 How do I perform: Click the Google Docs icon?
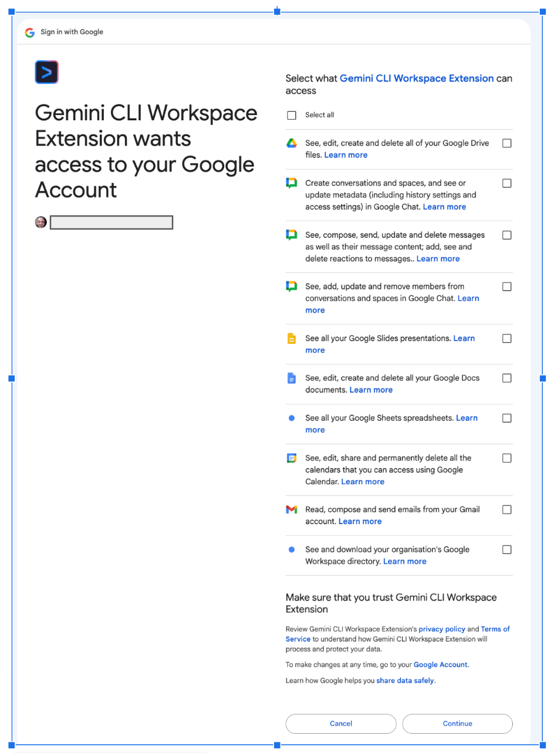tap(292, 379)
